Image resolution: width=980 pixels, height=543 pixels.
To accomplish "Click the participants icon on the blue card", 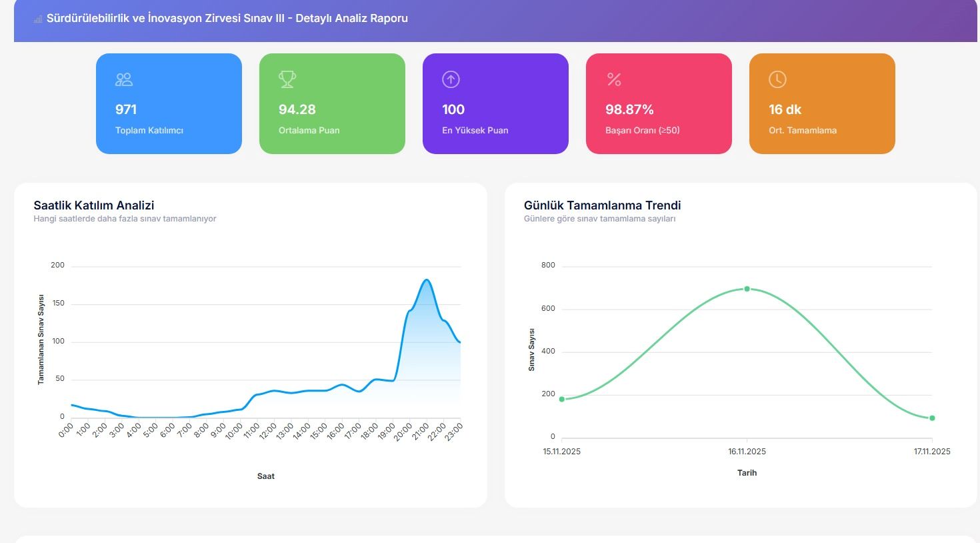I will [124, 79].
